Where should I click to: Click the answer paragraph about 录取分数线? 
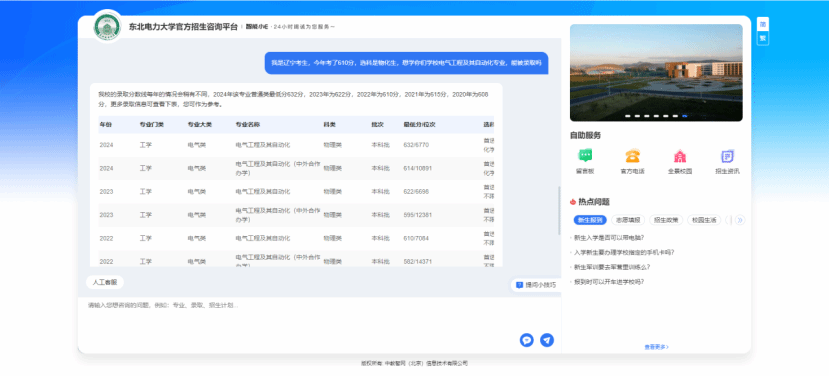293,99
